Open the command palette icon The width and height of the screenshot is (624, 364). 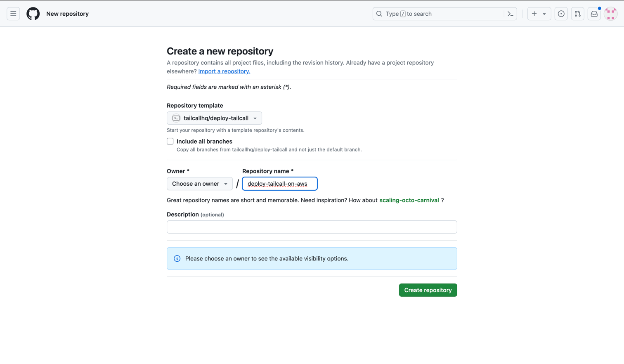point(510,14)
